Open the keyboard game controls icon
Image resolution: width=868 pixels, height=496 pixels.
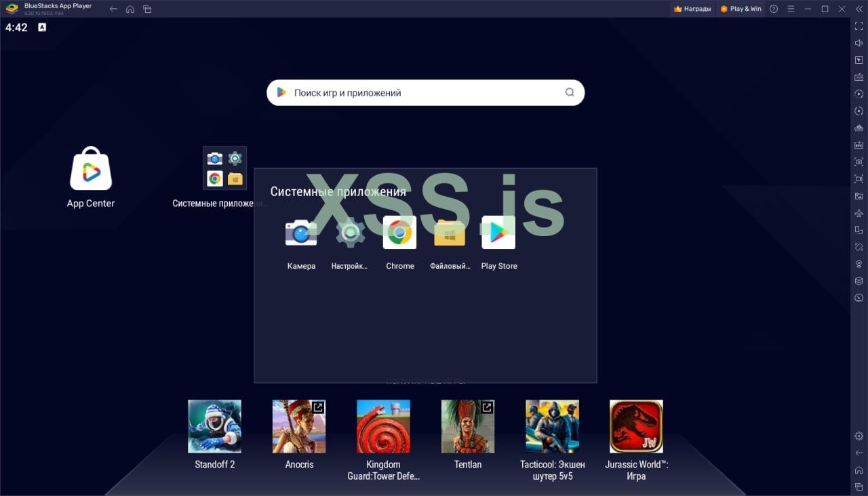pos(859,77)
